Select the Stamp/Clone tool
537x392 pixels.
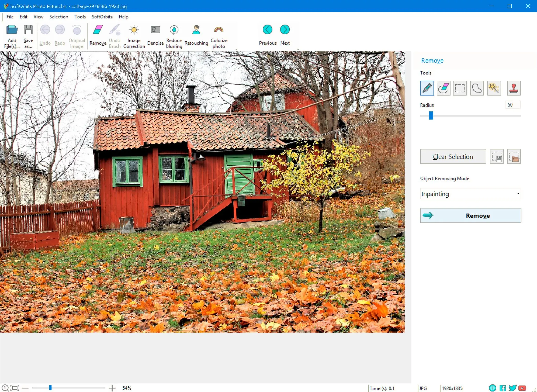(514, 88)
